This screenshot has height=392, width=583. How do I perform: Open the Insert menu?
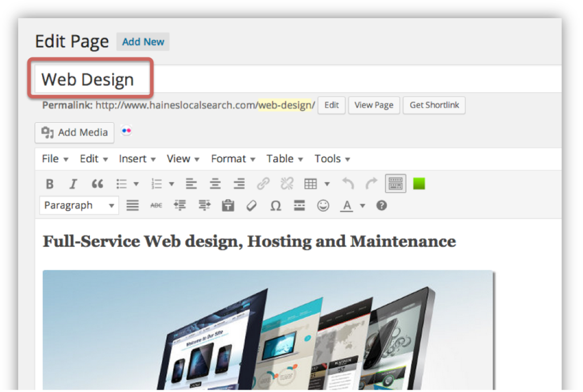137,159
